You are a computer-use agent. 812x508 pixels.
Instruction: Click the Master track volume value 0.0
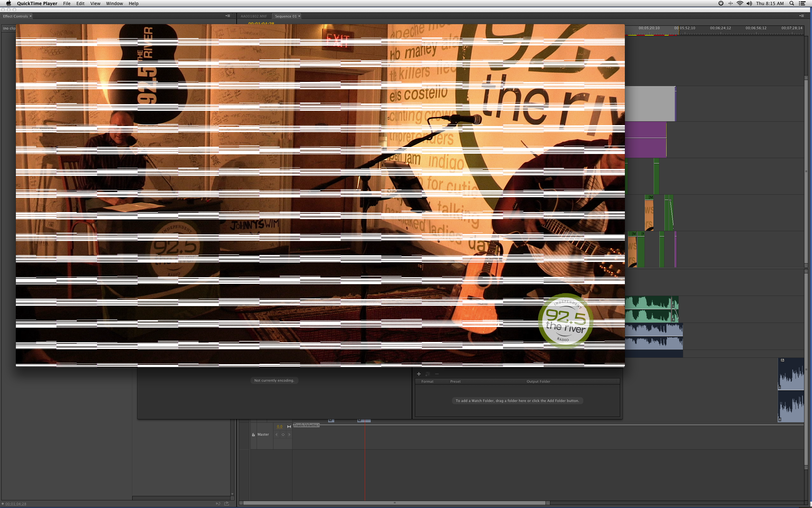(279, 426)
